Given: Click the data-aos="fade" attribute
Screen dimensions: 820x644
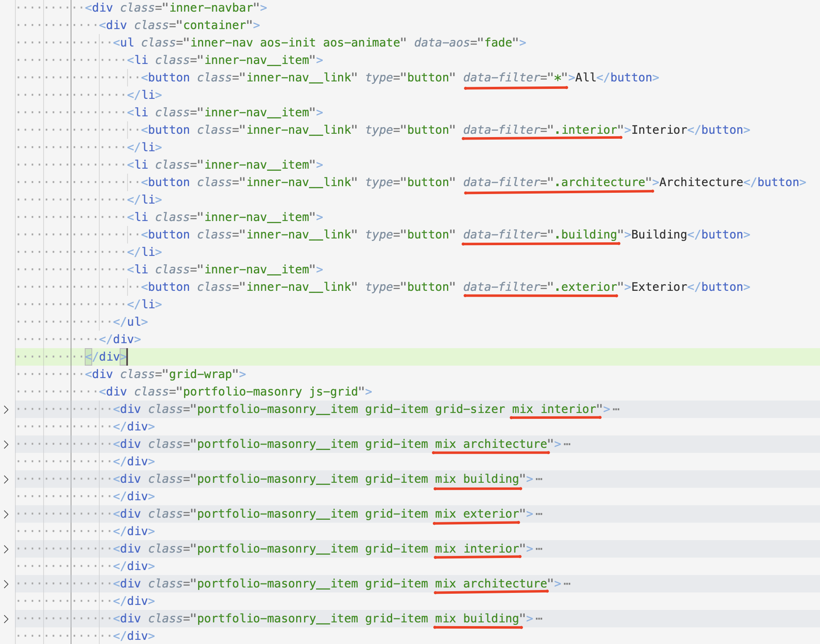Looking at the screenshot, I should [x=466, y=43].
